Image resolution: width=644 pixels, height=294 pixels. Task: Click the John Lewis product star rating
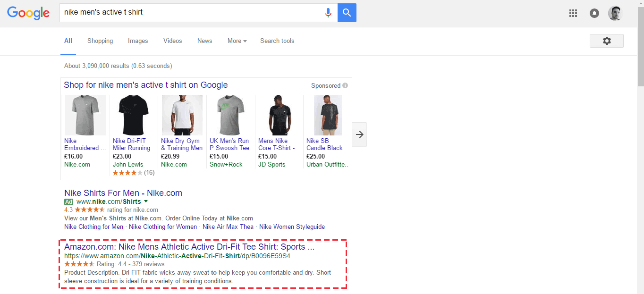(127, 172)
